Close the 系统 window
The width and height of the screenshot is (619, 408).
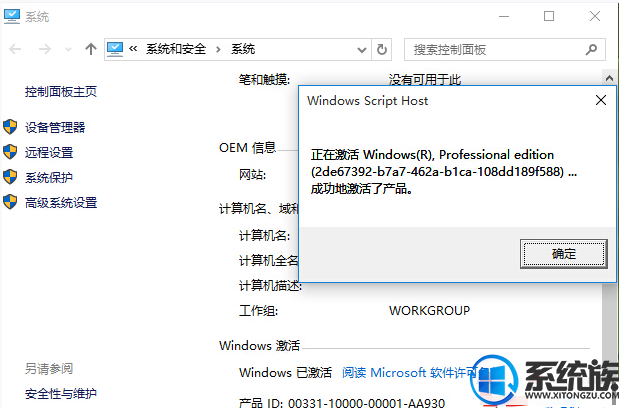(595, 17)
